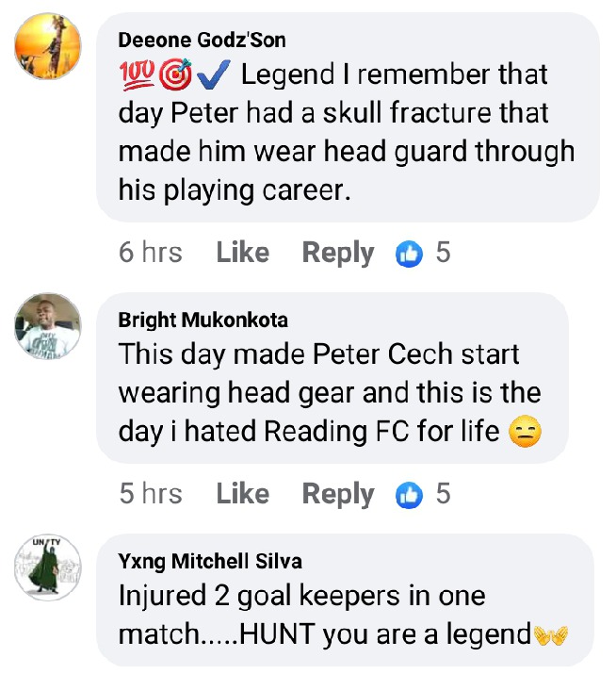The width and height of the screenshot is (616, 674).
Task: Click the blue check mark emoji
Action: point(214,74)
